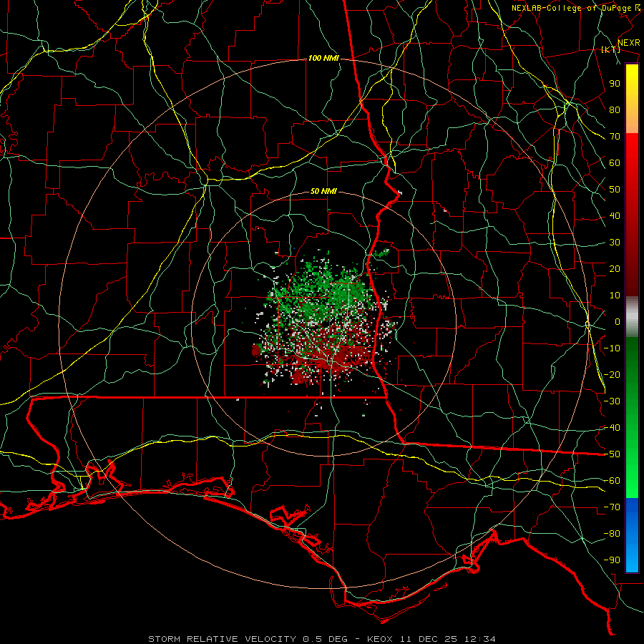Click the "100 NMI" range ring label

pos(323,59)
